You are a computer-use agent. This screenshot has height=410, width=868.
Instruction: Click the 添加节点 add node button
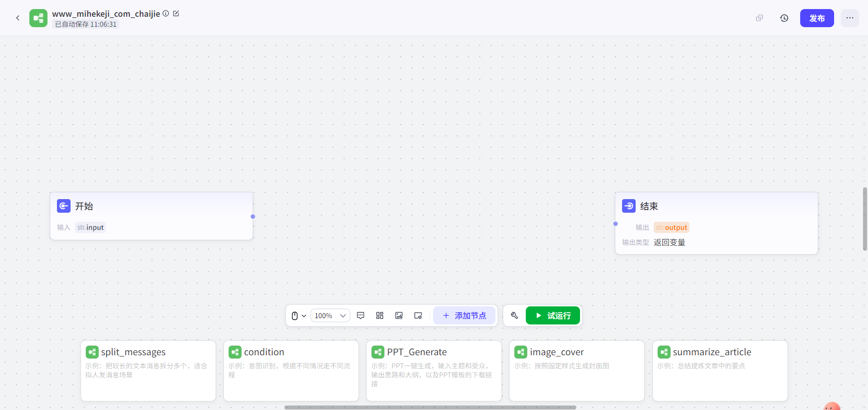pos(464,315)
